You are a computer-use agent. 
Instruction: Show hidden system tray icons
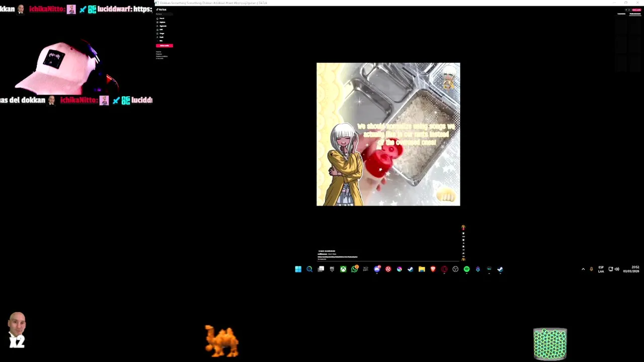[x=583, y=269]
